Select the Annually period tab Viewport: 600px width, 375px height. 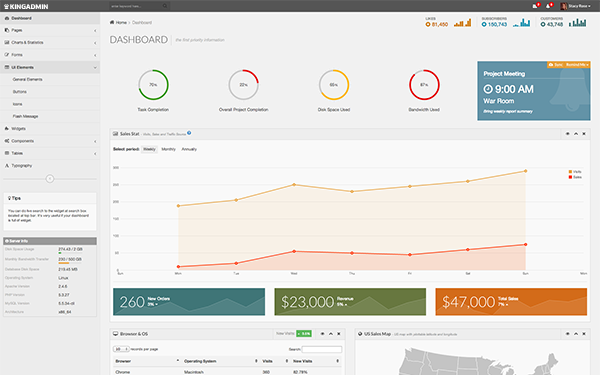(x=189, y=149)
